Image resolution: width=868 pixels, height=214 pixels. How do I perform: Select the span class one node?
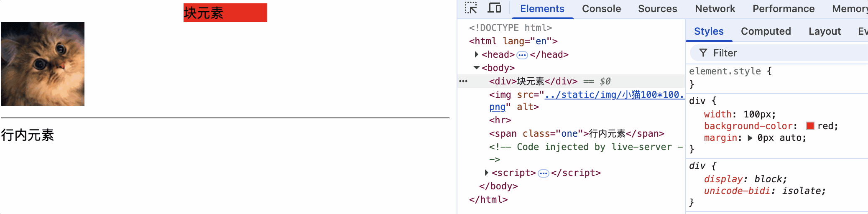click(577, 134)
